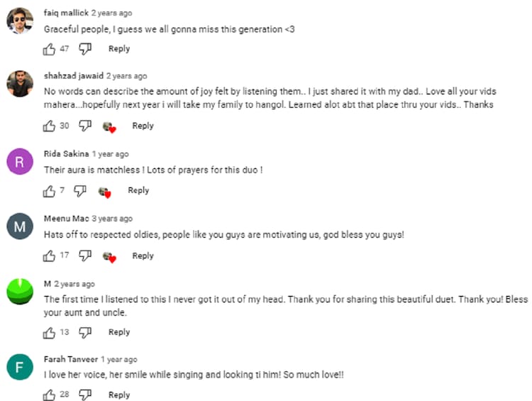Like Meenu Mac's comment

49,256
